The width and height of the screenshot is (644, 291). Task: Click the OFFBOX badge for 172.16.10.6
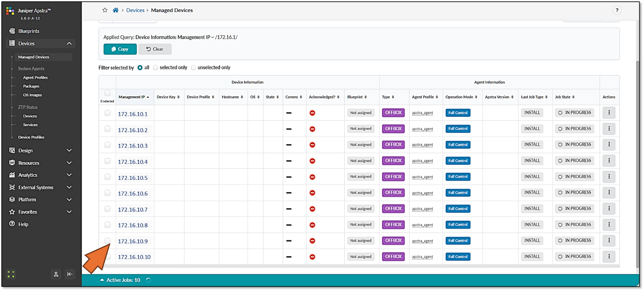393,193
